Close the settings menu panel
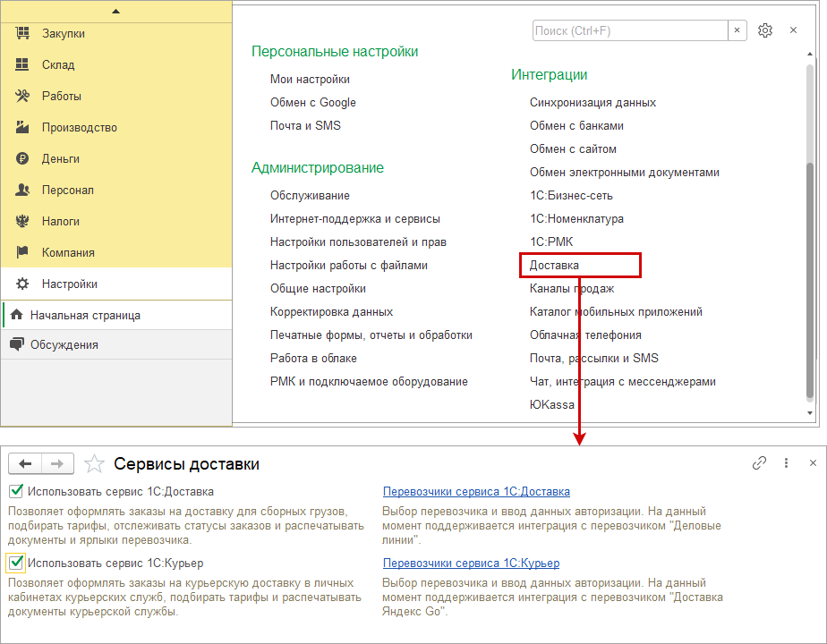 793,30
